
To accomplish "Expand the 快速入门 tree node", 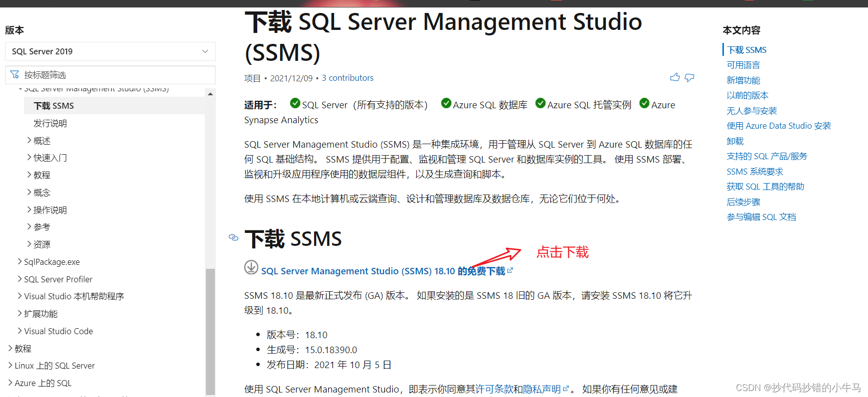I will click(x=29, y=157).
